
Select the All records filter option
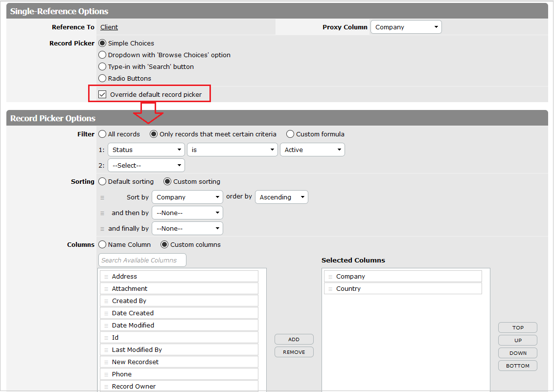pyautogui.click(x=102, y=134)
